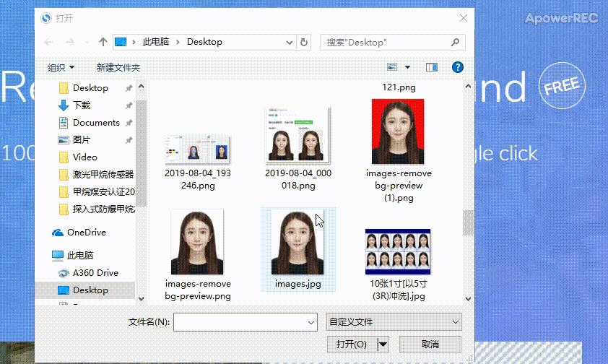Click the file list down scroll arrow
608x364 pixels.
pyautogui.click(x=468, y=299)
